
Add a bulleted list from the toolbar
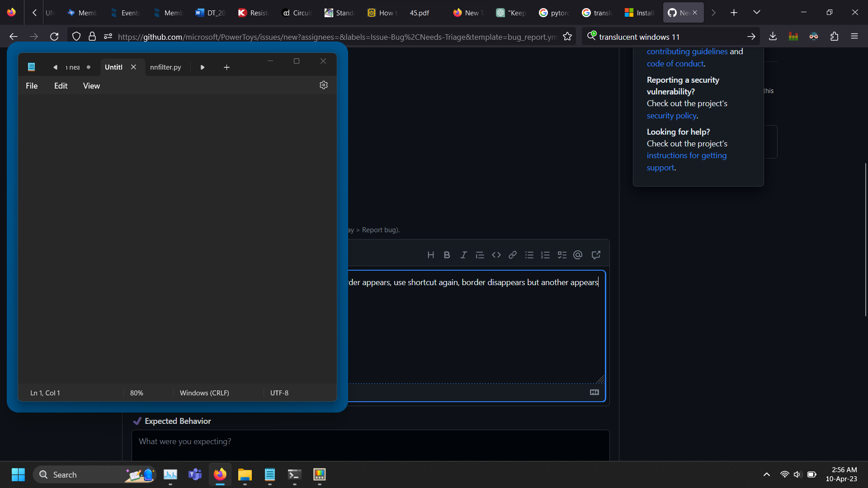point(529,255)
